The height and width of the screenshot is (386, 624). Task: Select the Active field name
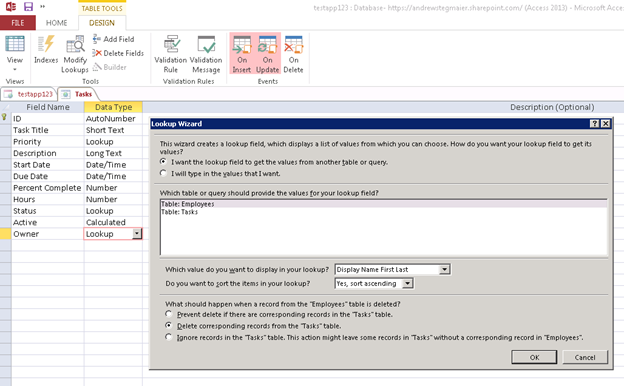[x=48, y=222]
